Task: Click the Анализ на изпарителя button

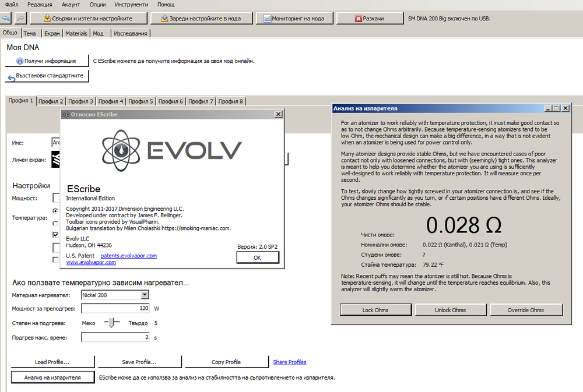Action: (x=52, y=377)
